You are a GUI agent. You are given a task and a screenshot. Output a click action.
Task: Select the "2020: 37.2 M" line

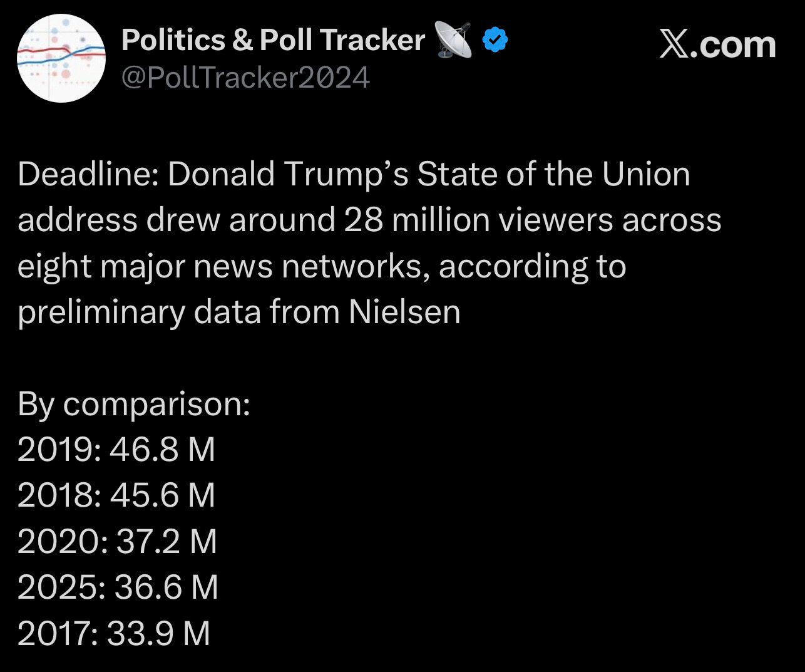(x=117, y=541)
